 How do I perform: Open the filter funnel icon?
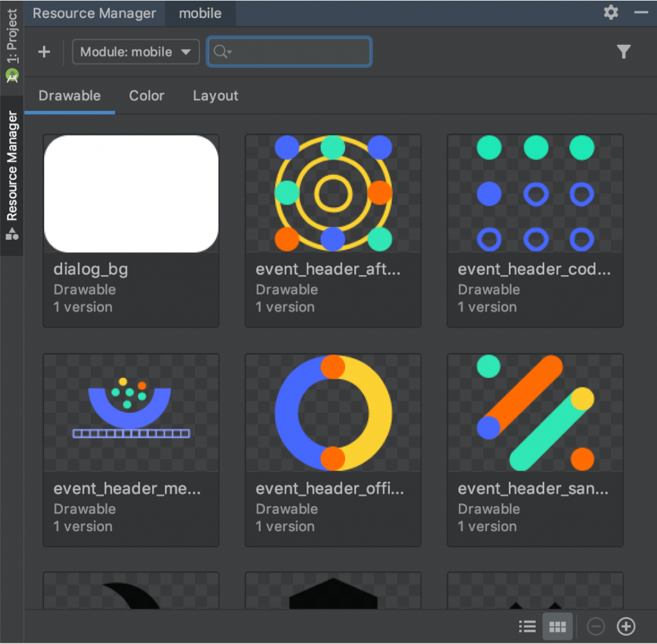624,51
